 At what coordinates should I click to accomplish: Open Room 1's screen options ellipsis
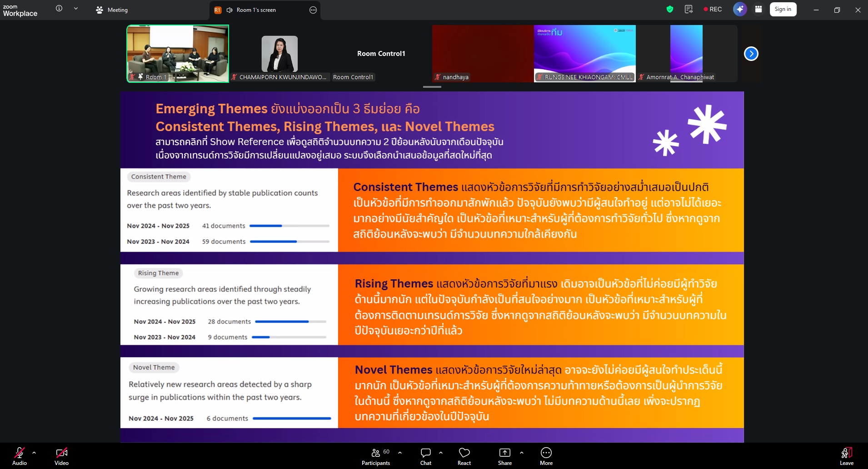(313, 10)
